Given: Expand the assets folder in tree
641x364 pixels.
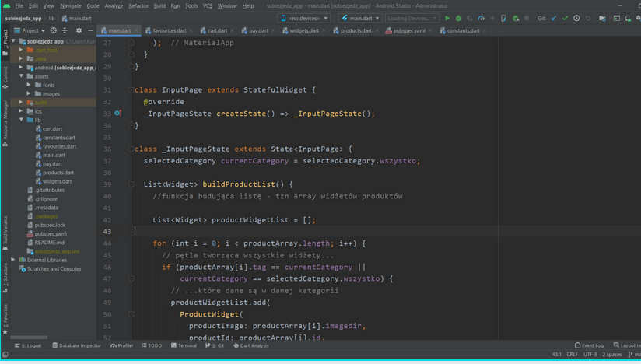Looking at the screenshot, I should click(x=23, y=76).
